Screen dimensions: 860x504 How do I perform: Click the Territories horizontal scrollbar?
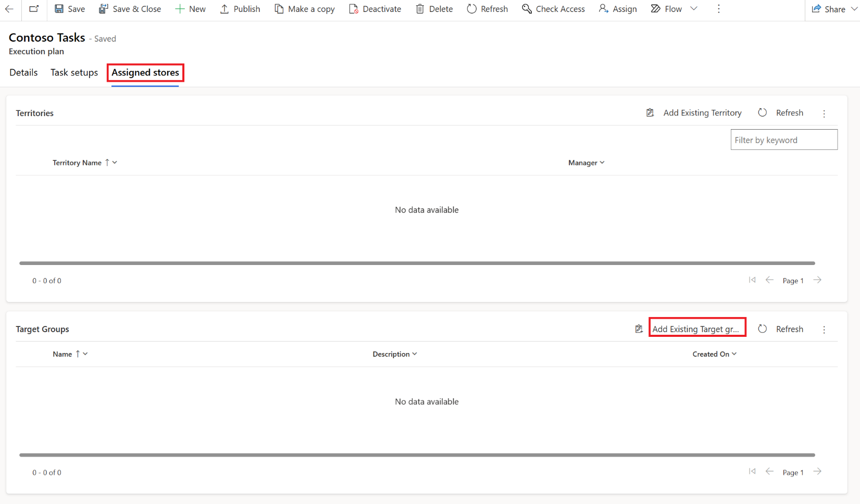click(x=417, y=263)
